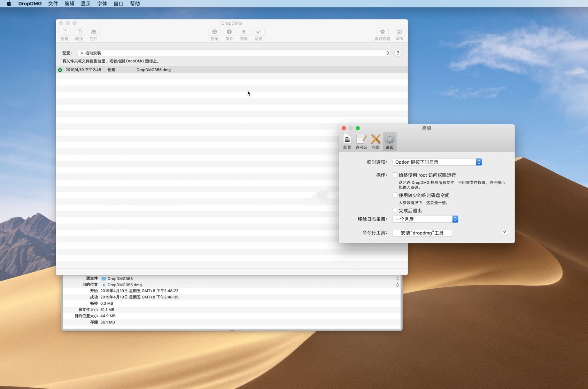Open the 显示 menu
The image size is (588, 389).
(x=86, y=3)
